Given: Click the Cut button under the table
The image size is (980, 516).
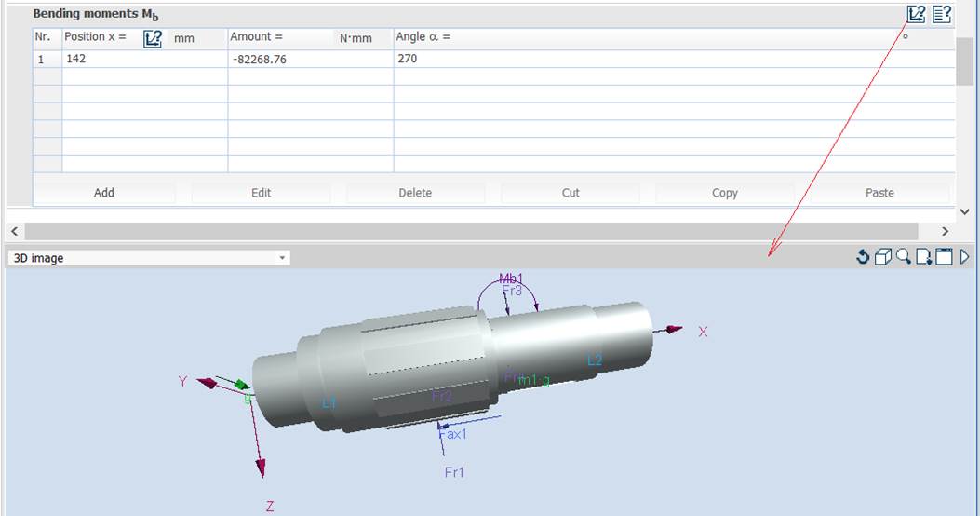Looking at the screenshot, I should 570,193.
